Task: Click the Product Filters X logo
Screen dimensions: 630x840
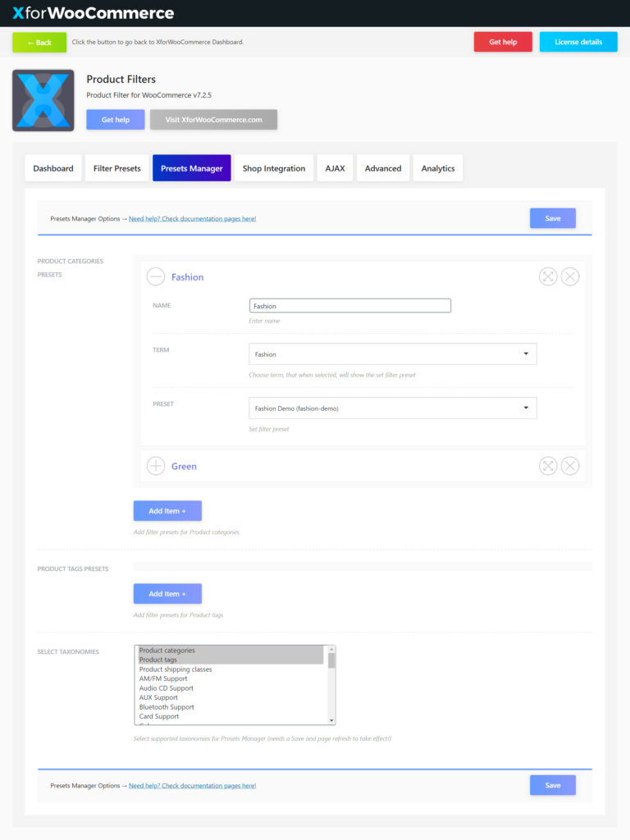Action: (x=43, y=100)
